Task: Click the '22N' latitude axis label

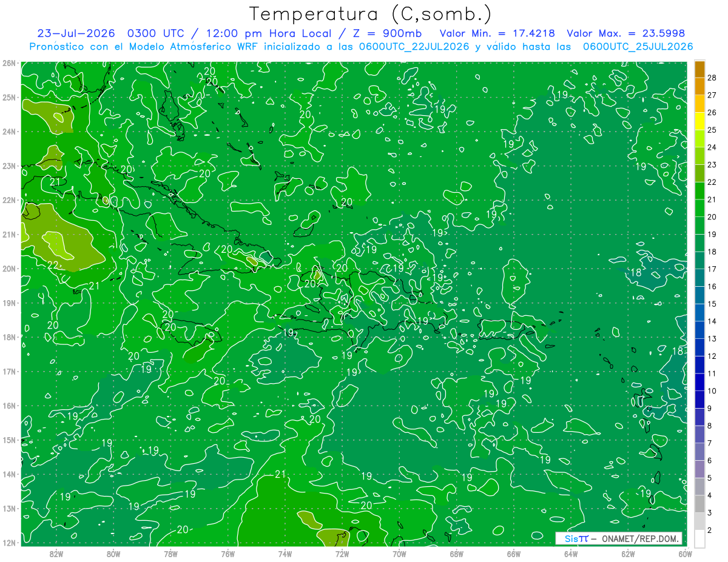Action: 8,200
